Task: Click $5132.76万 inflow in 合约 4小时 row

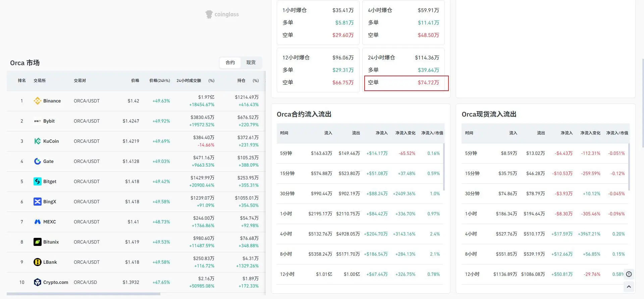Action: pos(320,234)
